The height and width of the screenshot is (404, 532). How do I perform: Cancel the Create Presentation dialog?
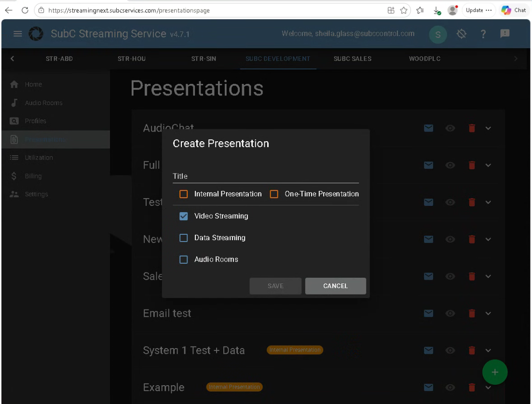[x=336, y=286]
